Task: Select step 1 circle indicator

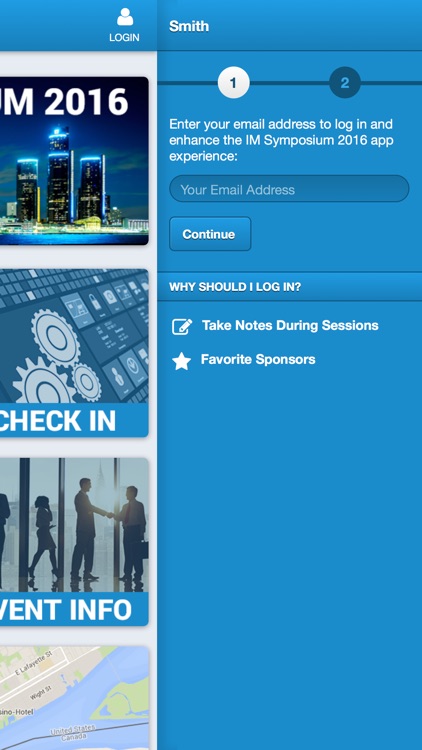Action: pos(233,83)
